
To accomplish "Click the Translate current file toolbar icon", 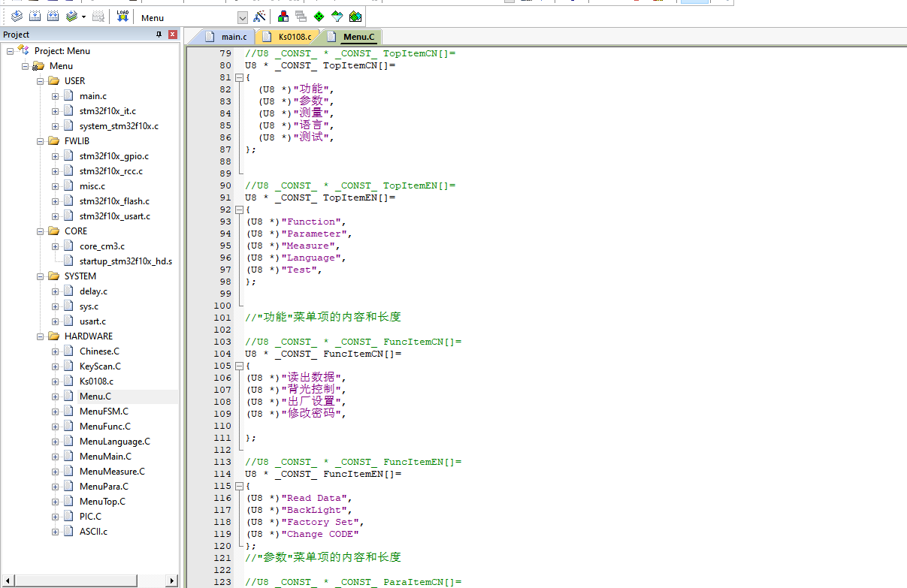I will (17, 17).
